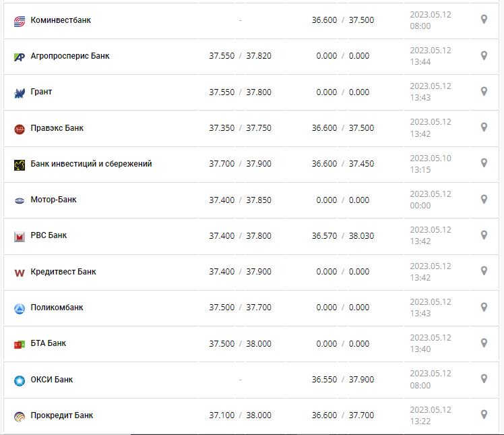
Task: Click the ОКСИ Банк logo icon
Action: point(19,380)
